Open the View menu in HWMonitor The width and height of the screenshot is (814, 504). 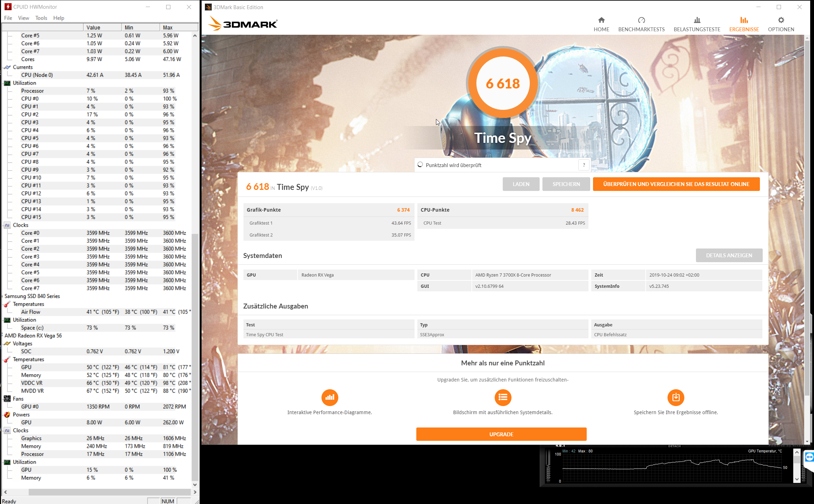pyautogui.click(x=24, y=18)
